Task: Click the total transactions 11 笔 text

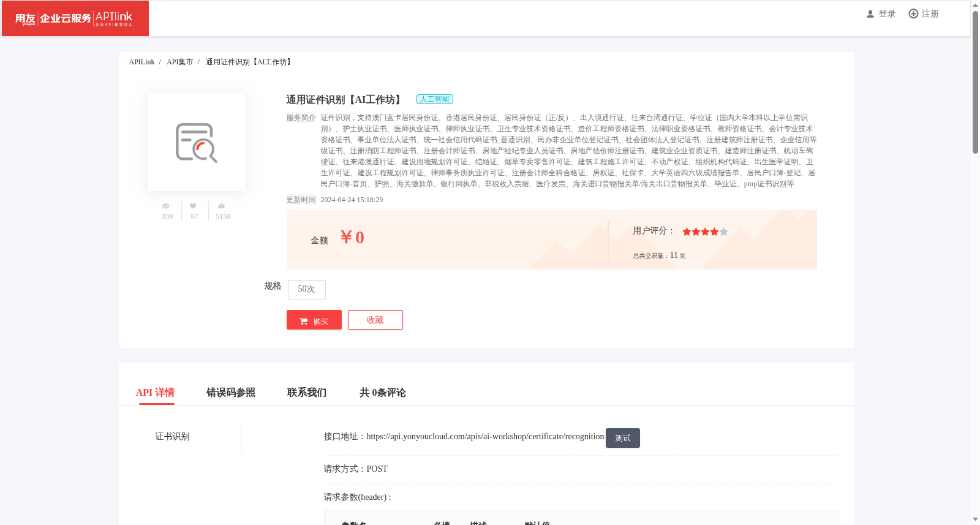Action: 659,255
